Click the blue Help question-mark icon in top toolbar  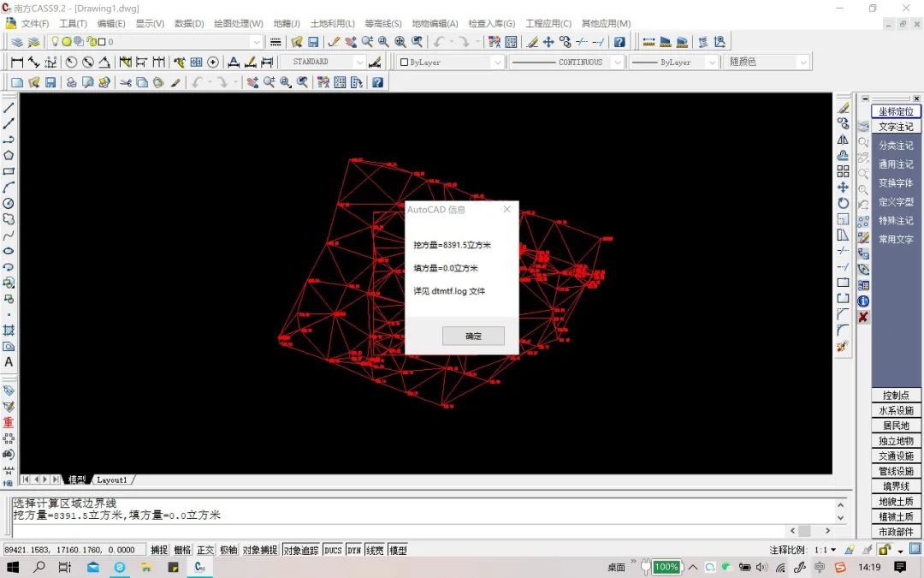pyautogui.click(x=619, y=42)
